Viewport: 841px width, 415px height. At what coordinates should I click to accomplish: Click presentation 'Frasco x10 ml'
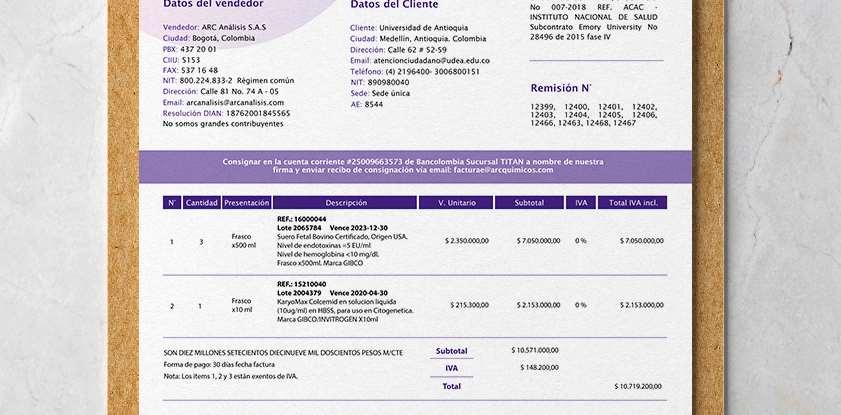(241, 305)
